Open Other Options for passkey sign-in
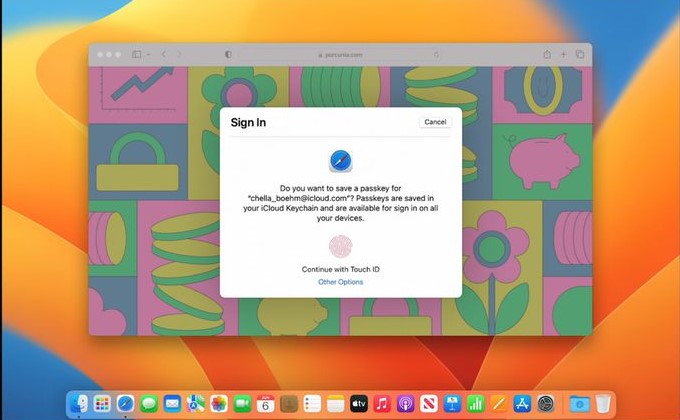 coord(340,282)
